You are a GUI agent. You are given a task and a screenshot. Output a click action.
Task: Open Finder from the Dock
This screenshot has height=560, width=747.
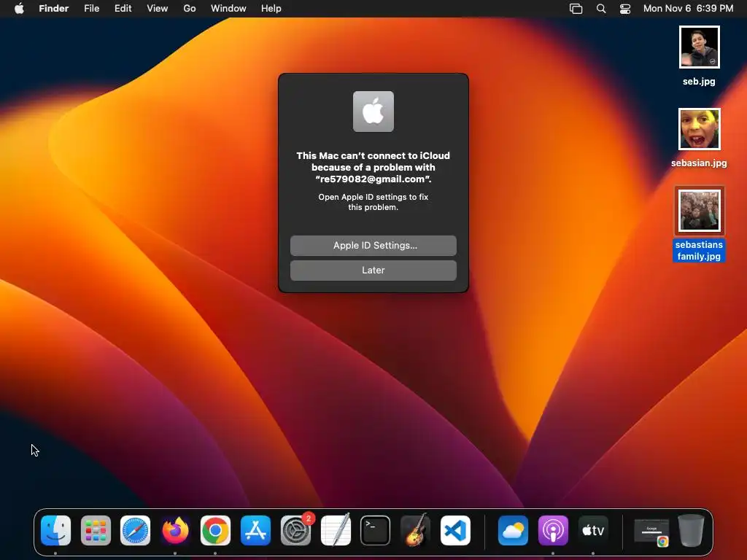pos(55,531)
